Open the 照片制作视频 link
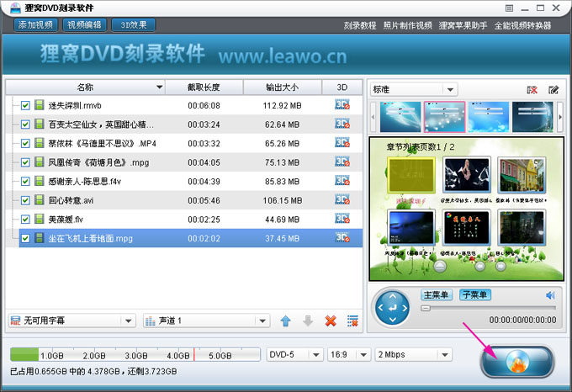The width and height of the screenshot is (572, 392). [x=407, y=25]
